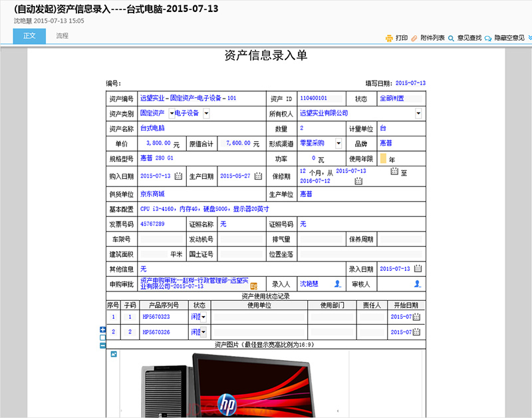Select the 正文 tab

pos(29,36)
